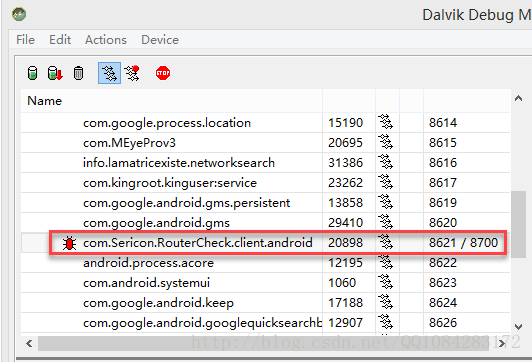This screenshot has width=532, height=362.
Task: Click the thread icon in the 23262 row
Action: click(x=386, y=182)
